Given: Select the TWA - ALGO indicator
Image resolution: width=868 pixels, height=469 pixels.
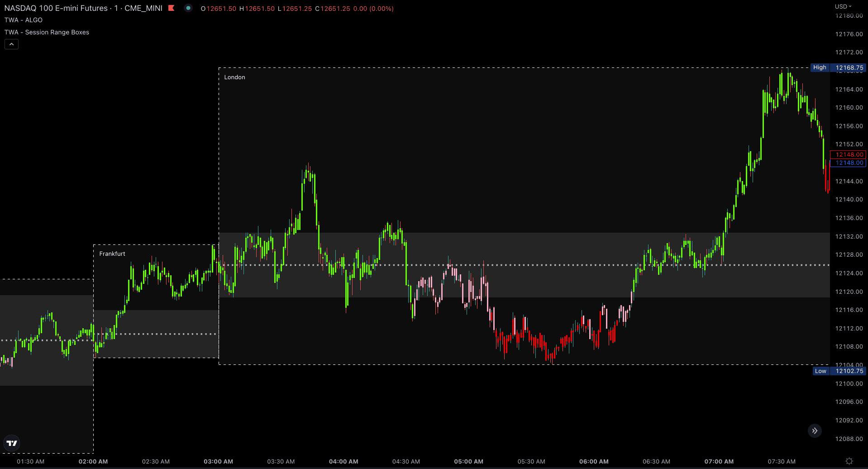Looking at the screenshot, I should click(24, 20).
